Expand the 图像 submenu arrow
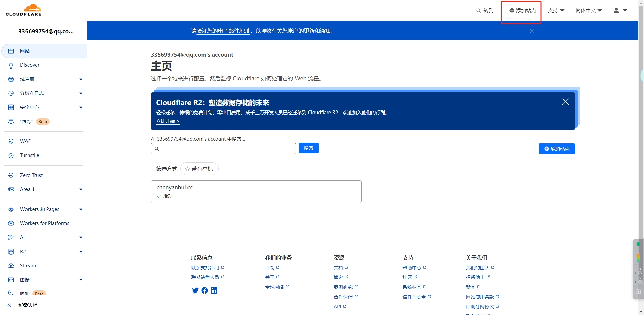Image resolution: width=644 pixels, height=315 pixels. pos(81,280)
